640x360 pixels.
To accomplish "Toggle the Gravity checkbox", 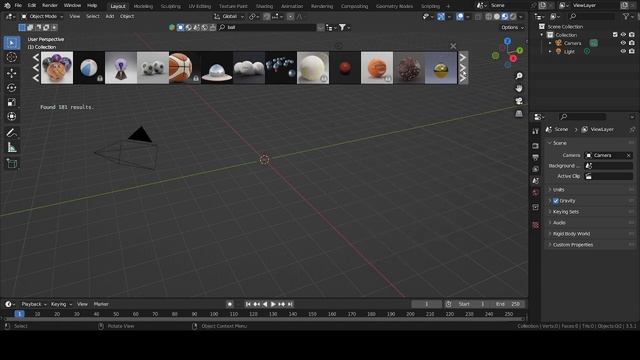I will click(x=556, y=201).
